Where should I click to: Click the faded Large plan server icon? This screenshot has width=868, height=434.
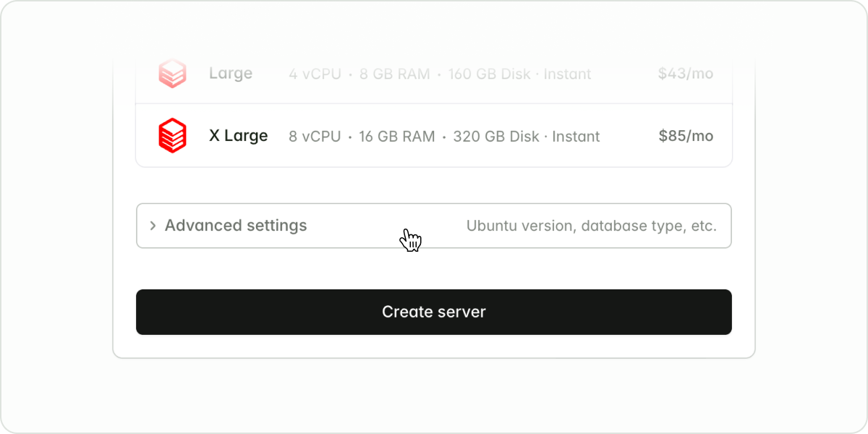tap(172, 74)
